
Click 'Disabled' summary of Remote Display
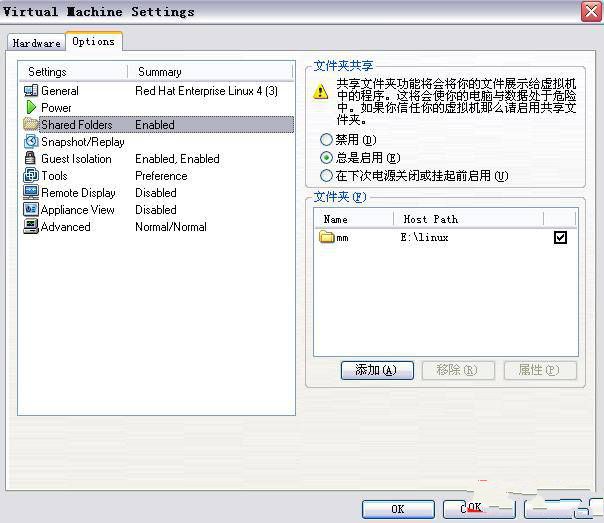pyautogui.click(x=156, y=193)
